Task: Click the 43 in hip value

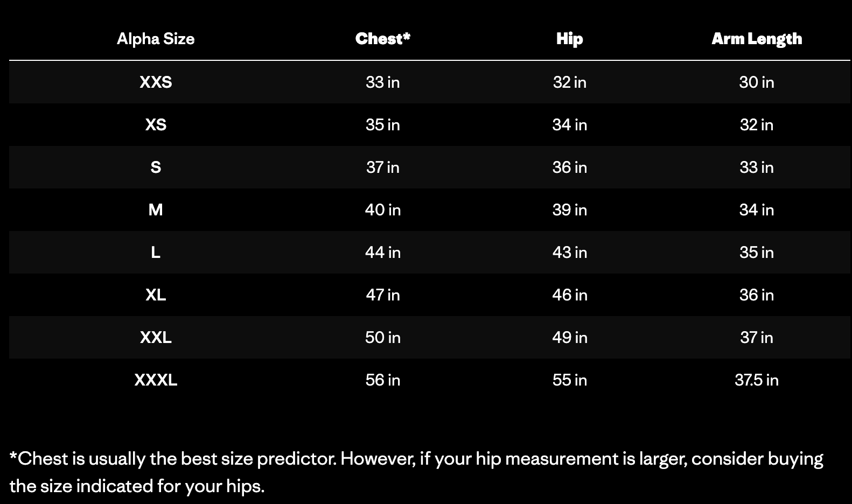Action: pyautogui.click(x=569, y=252)
